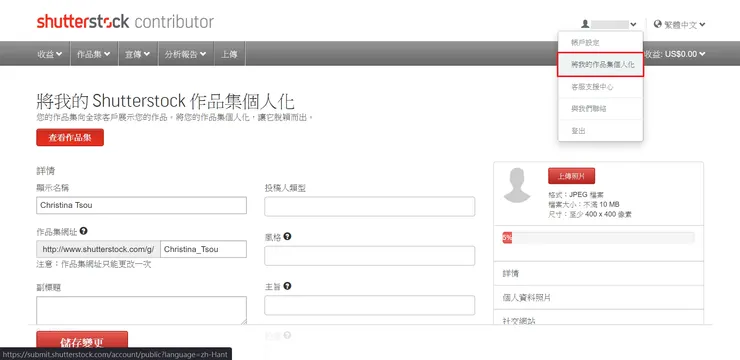Viewport: 740px width, 360px height.
Task: Click the 注意：作品集網址只能更改一次 note
Action: (x=93, y=264)
